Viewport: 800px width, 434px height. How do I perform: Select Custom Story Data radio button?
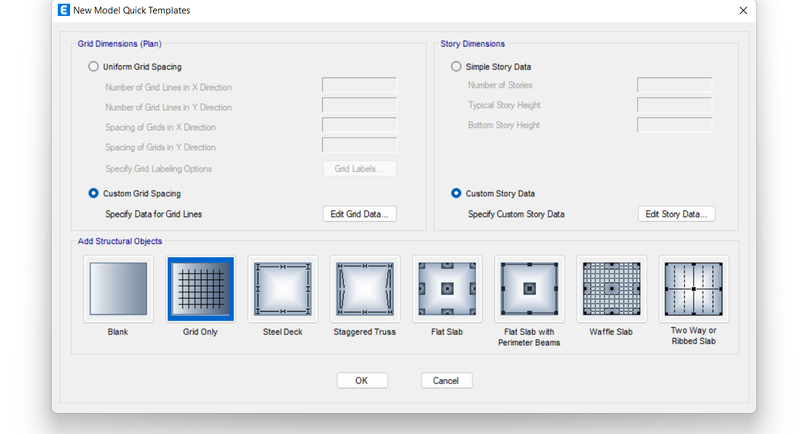pyautogui.click(x=456, y=193)
